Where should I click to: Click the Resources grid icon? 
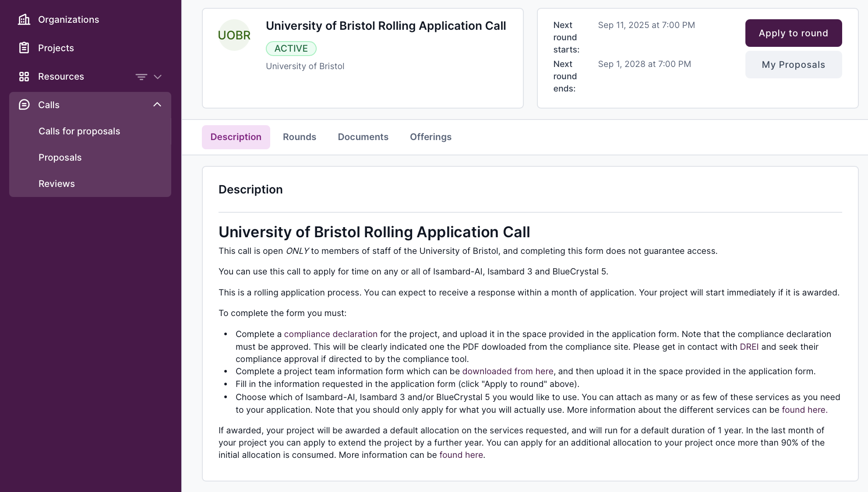point(24,77)
